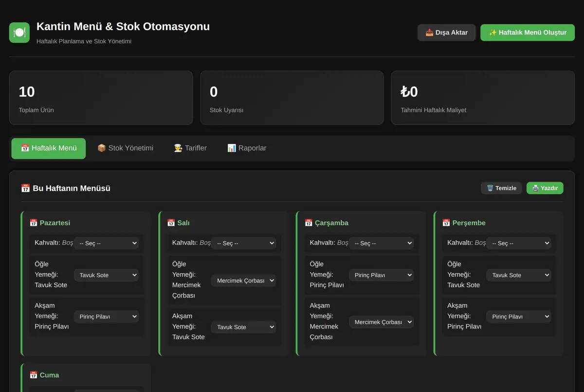Open Pazartesi Kahvaltı selection dropdown

point(106,243)
